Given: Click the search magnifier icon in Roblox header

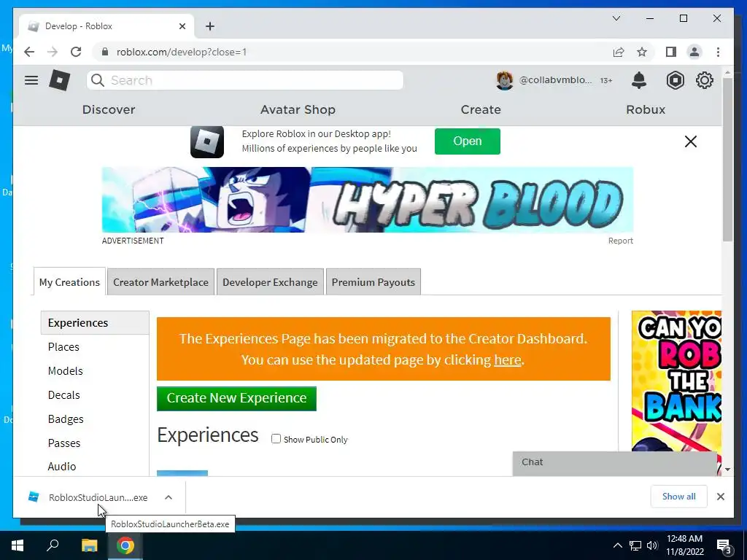Looking at the screenshot, I should click(x=97, y=80).
